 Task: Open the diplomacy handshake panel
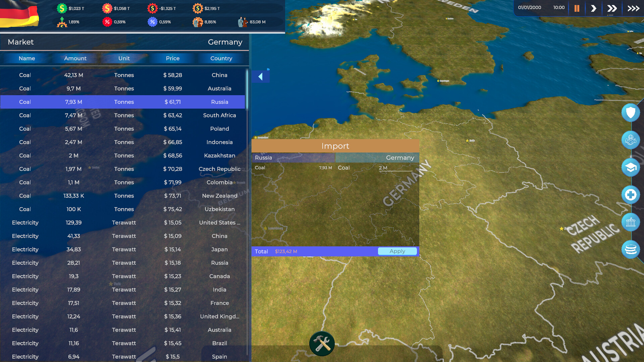(x=630, y=140)
